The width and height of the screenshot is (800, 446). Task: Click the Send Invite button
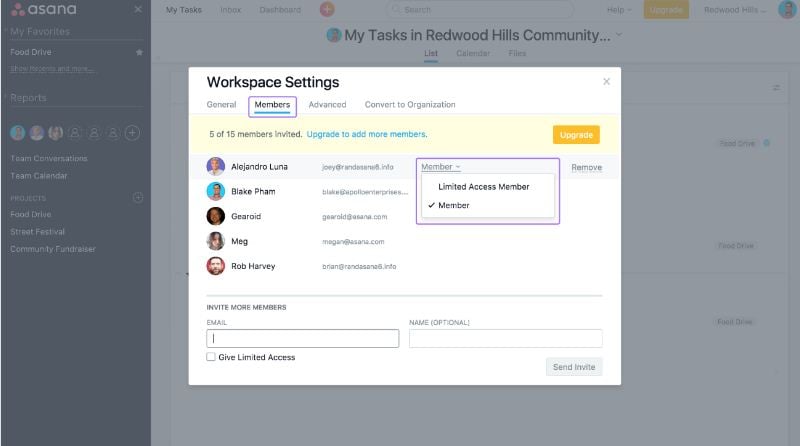click(x=574, y=367)
